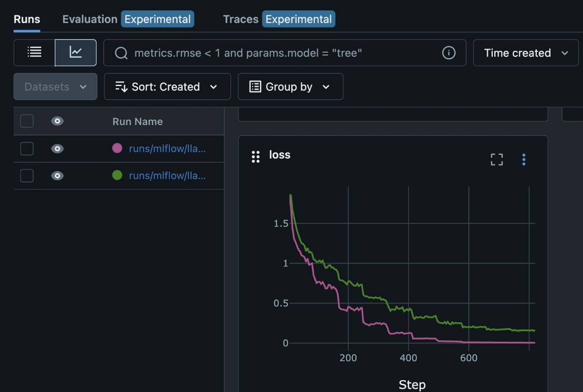Expand the Group by dropdown
Viewport: 583px width, 392px height.
(x=290, y=87)
